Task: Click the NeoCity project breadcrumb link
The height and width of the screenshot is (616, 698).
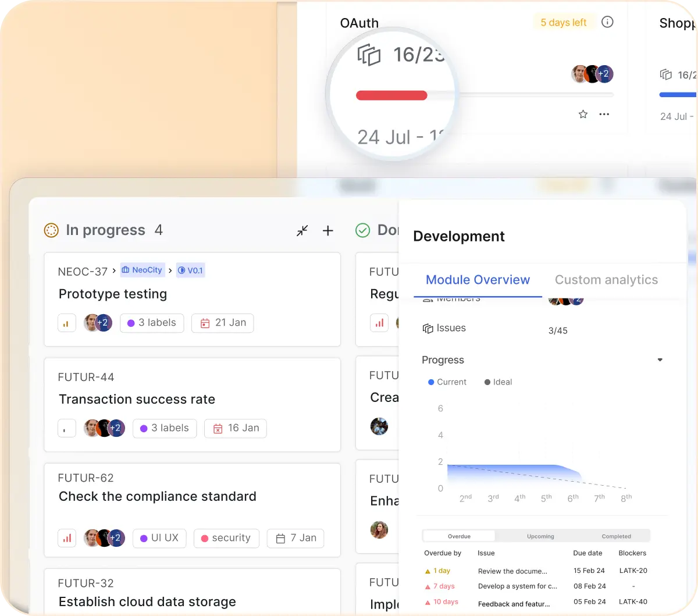Action: pos(142,270)
